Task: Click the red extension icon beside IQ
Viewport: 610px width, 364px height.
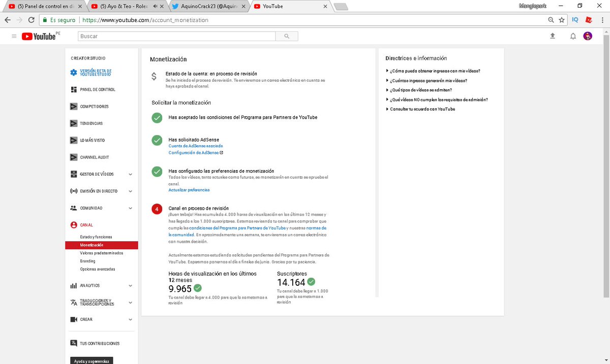Action: coord(589,20)
